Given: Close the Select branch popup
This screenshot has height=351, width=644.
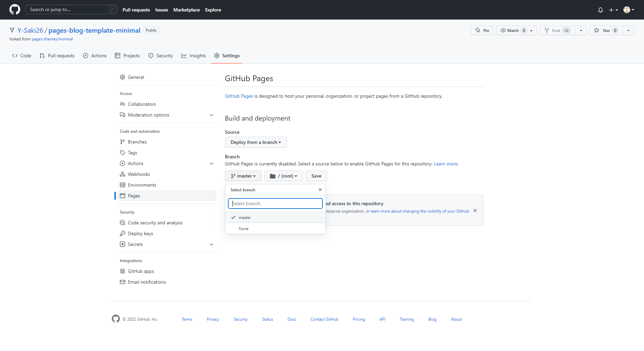Looking at the screenshot, I should tap(320, 190).
